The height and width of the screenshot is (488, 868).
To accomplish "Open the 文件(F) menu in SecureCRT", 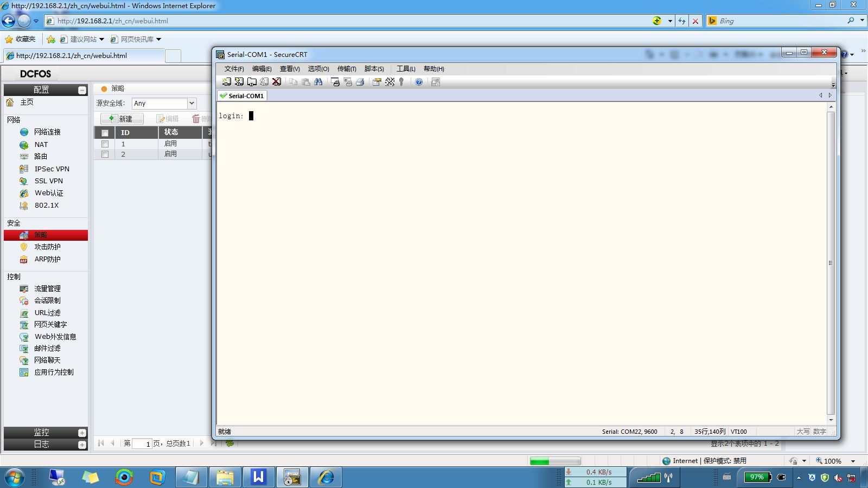I will pyautogui.click(x=234, y=69).
